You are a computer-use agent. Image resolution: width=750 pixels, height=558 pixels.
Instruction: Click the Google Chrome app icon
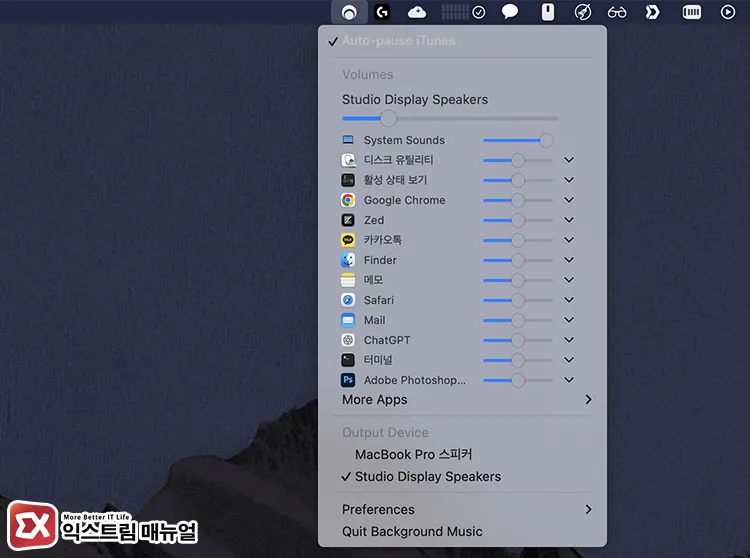[348, 200]
